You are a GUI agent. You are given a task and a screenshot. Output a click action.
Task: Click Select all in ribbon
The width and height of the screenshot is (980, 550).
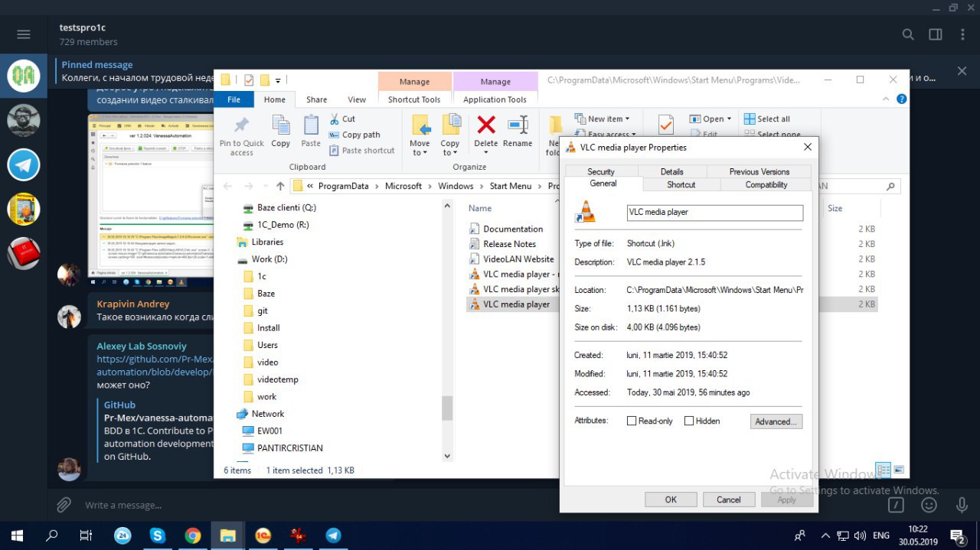[x=767, y=119]
